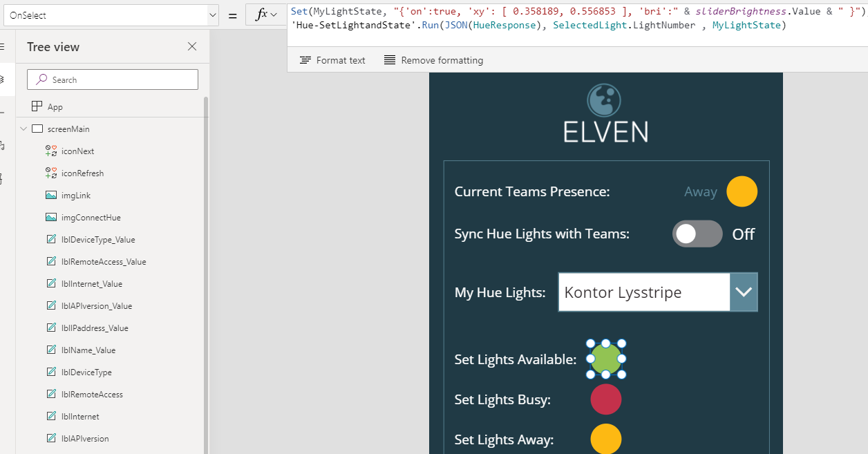Viewport: 868px width, 454px height.
Task: Select iconNext in the tree
Action: click(77, 151)
